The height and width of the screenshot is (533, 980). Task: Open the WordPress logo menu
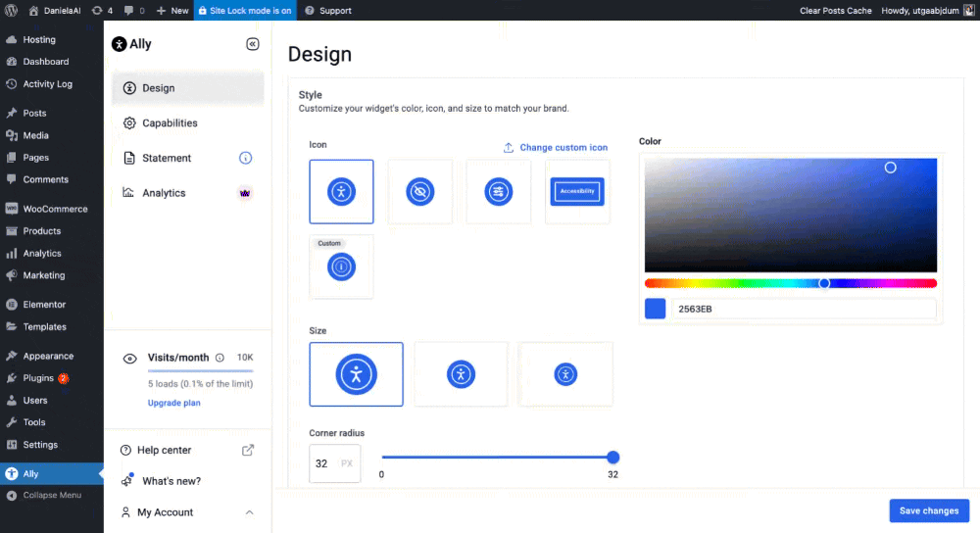(x=11, y=11)
